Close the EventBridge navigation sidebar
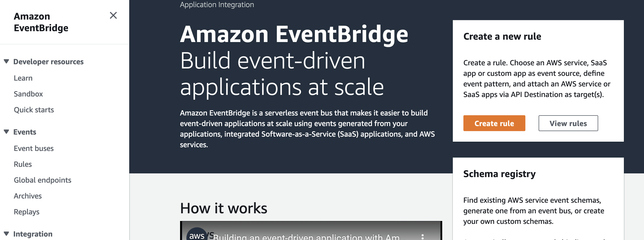Viewport: 644px width, 240px height. click(x=113, y=16)
